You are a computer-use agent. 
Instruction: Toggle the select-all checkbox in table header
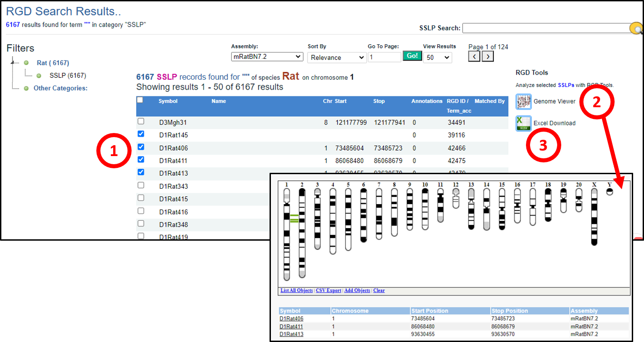point(140,100)
